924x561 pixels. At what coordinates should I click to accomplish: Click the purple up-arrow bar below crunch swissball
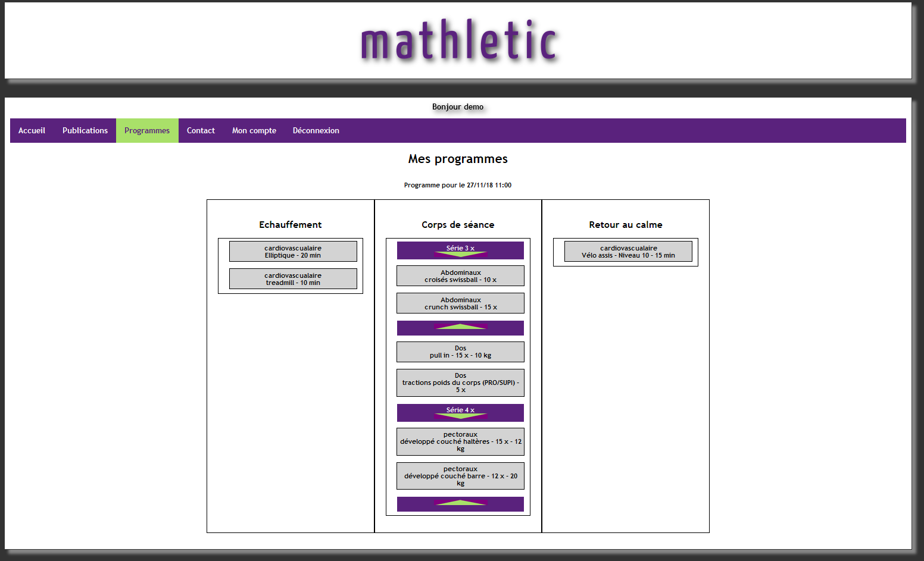pos(460,328)
